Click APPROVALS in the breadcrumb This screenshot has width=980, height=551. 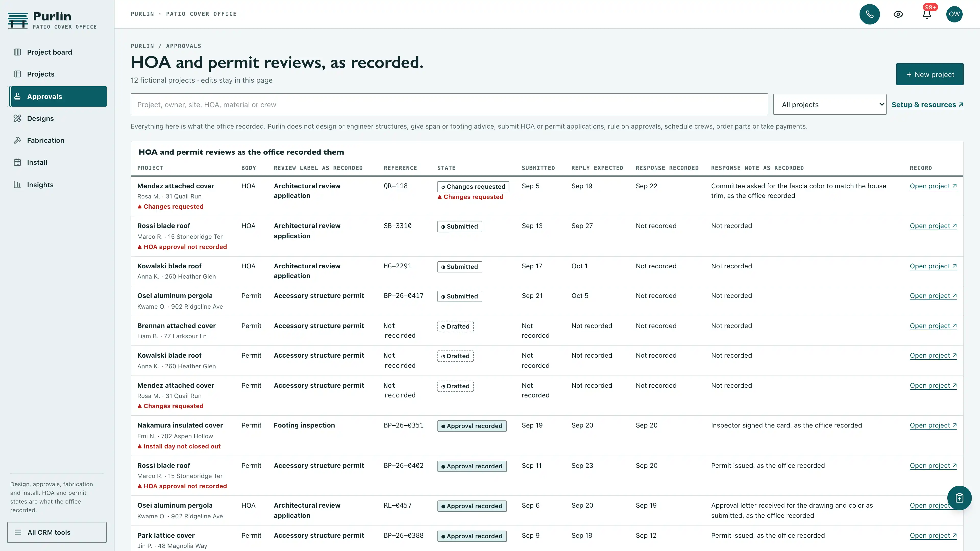tap(183, 46)
